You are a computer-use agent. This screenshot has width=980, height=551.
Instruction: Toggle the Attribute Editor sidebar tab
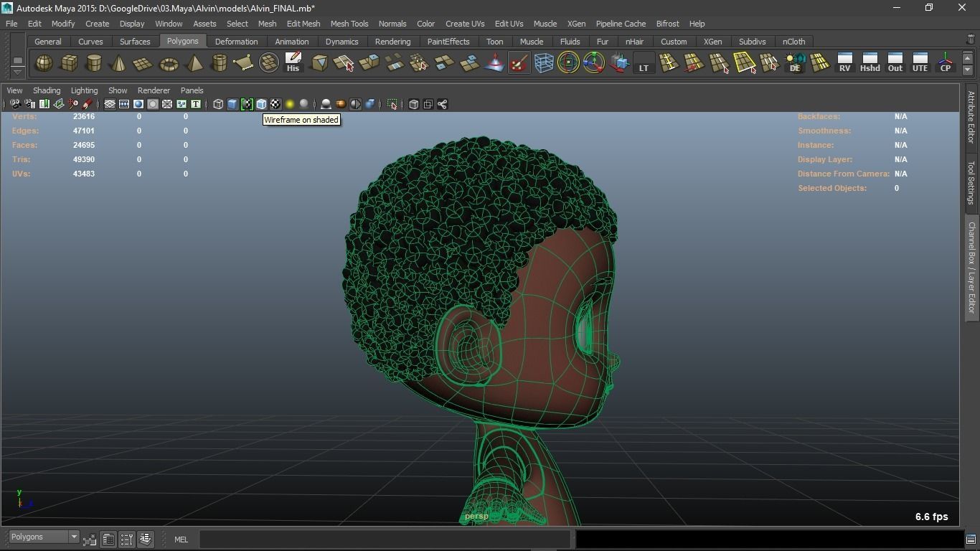tap(971, 118)
